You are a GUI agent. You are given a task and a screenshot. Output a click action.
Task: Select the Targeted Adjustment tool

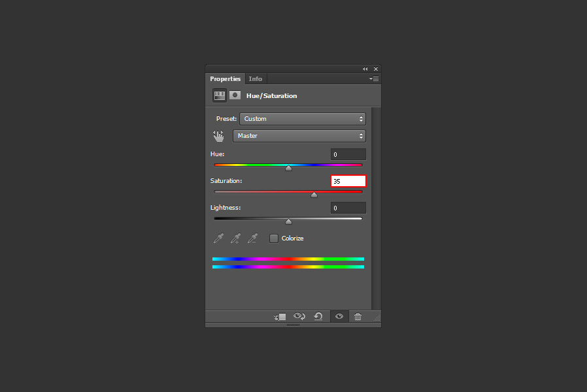coord(218,135)
